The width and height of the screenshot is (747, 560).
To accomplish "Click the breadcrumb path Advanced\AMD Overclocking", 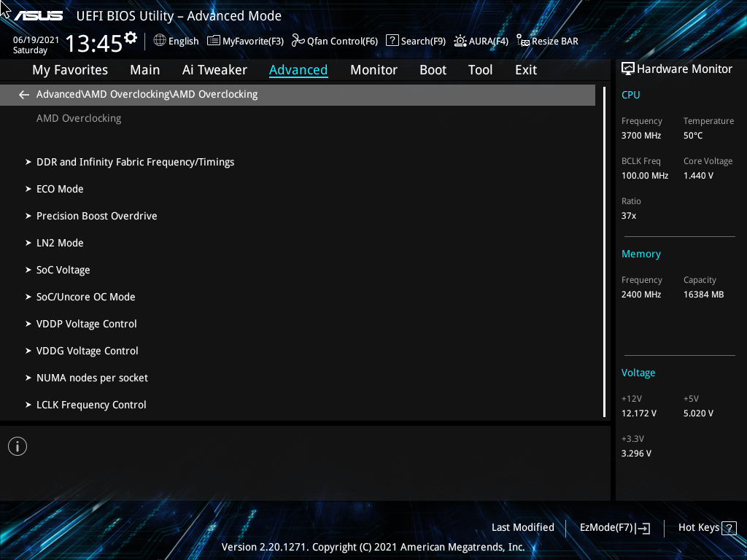I will point(147,94).
